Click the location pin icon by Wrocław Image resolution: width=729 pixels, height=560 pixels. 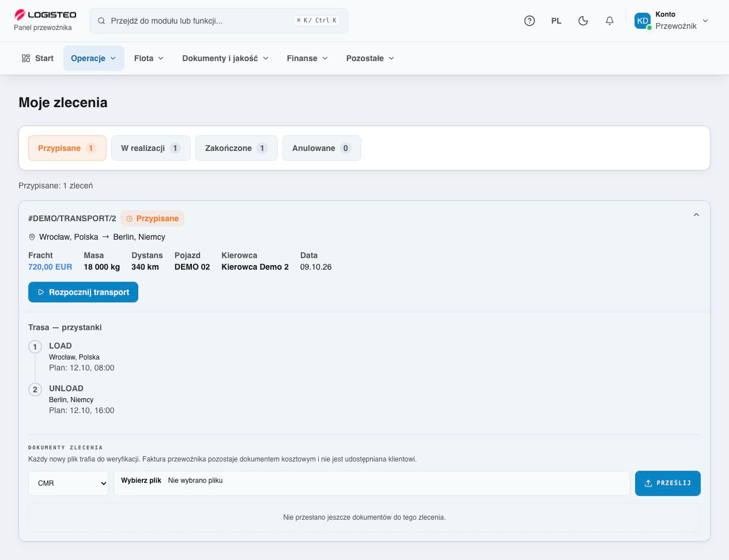(x=32, y=237)
